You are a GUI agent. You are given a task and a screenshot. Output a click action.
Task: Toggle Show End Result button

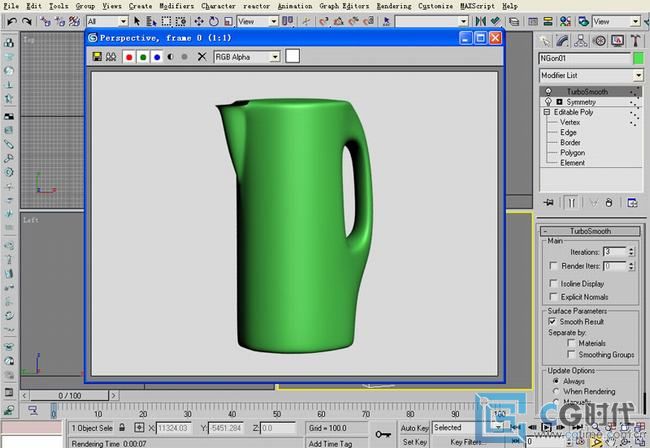pyautogui.click(x=571, y=203)
